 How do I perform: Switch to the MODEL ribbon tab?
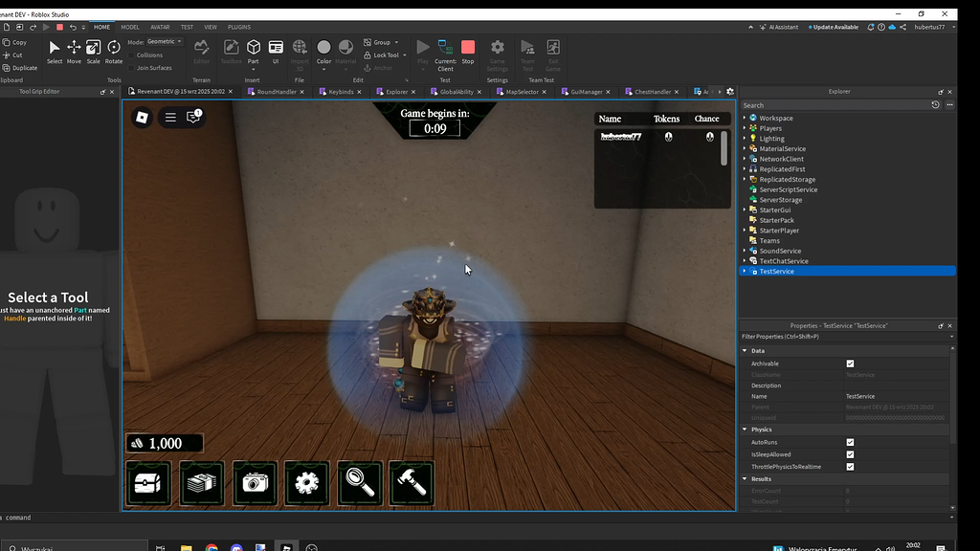click(130, 27)
